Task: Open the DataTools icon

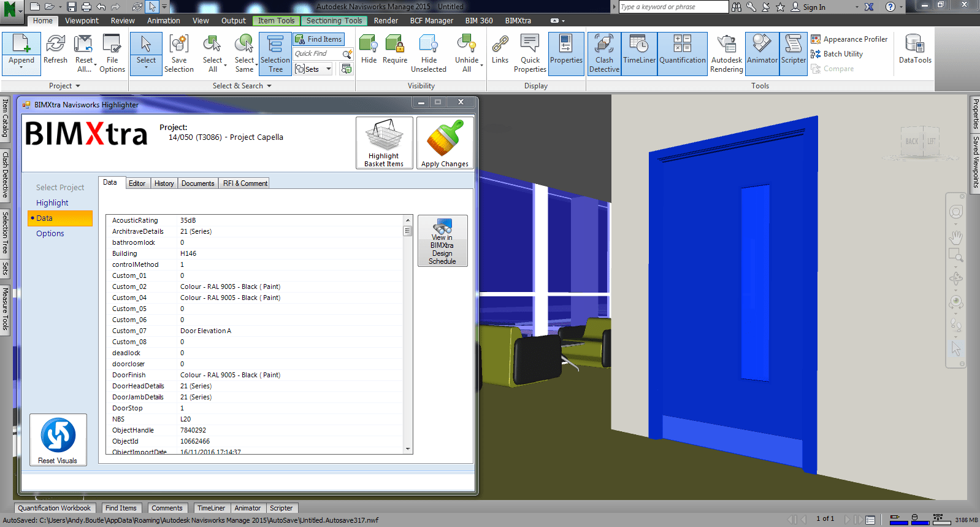Action: [915, 45]
